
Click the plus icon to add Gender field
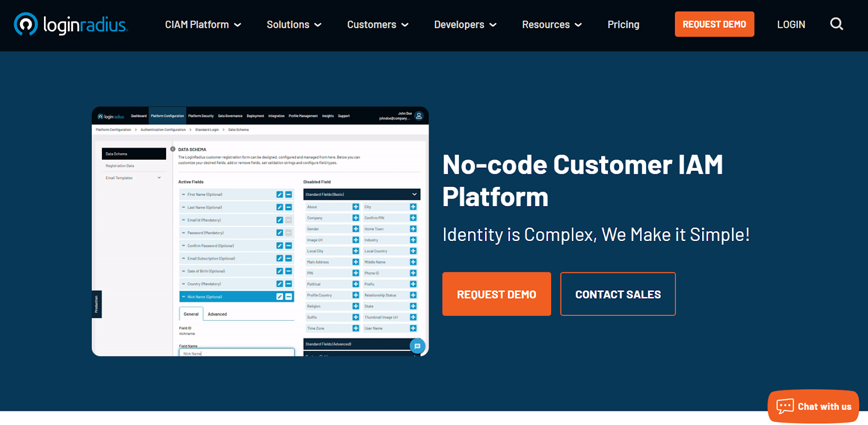356,229
